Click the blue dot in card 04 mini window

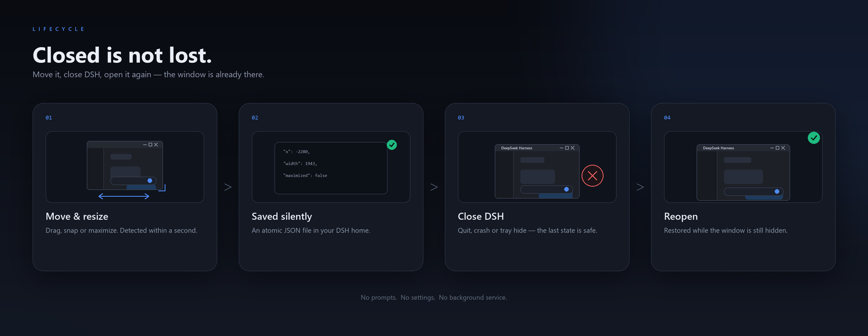777,191
